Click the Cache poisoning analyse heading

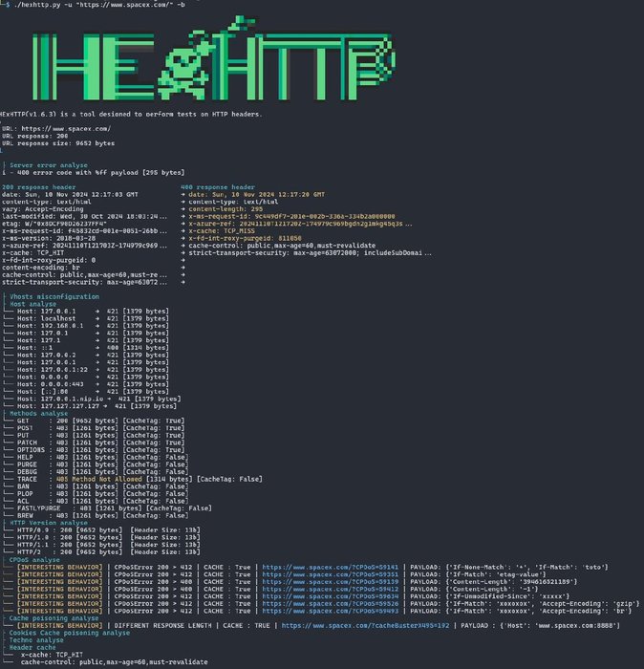click(x=54, y=618)
